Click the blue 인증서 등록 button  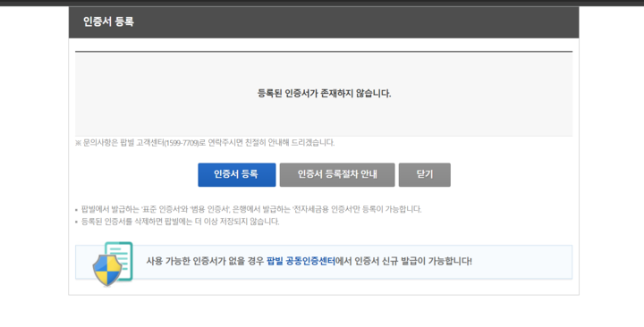tap(236, 175)
